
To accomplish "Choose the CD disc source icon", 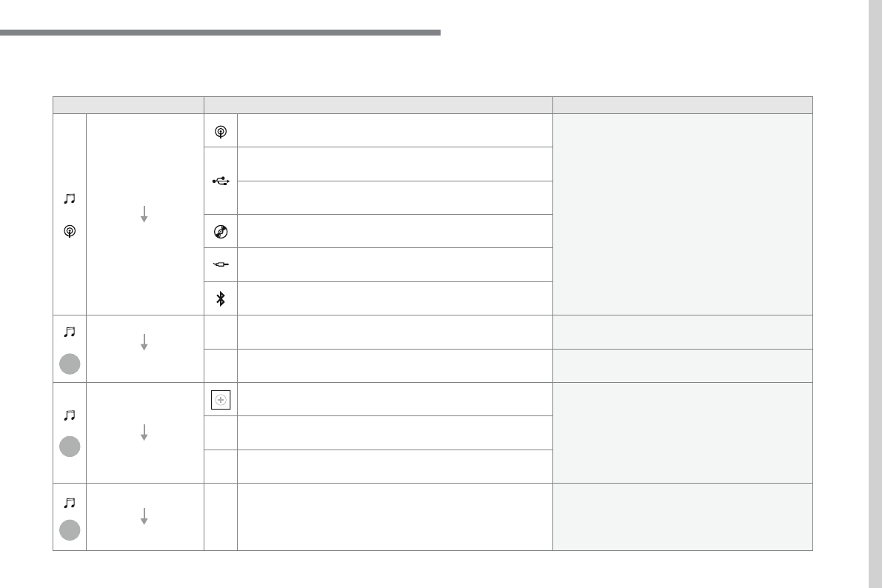I will pyautogui.click(x=221, y=231).
